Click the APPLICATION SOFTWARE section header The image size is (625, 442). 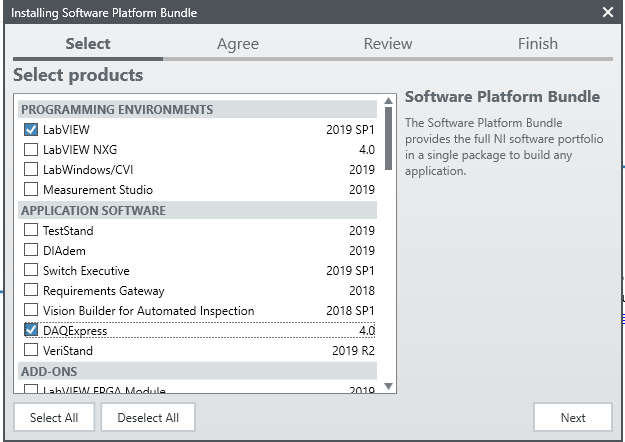[197, 210]
